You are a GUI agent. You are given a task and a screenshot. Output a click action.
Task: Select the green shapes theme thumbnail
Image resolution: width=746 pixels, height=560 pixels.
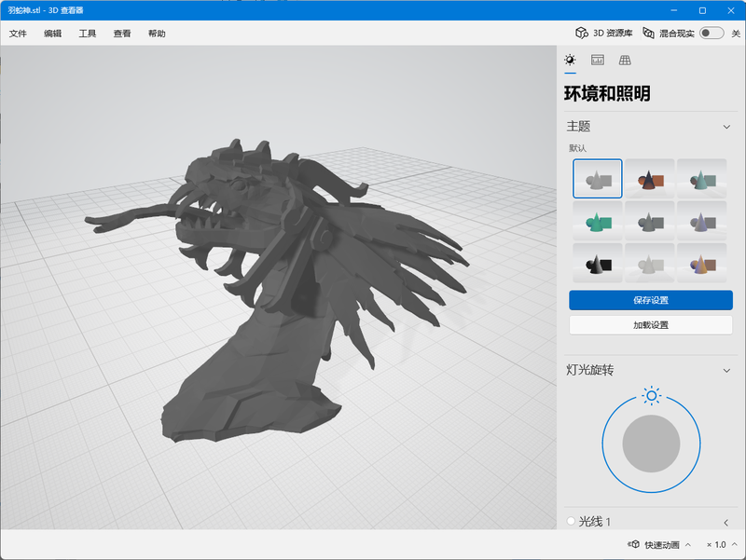click(x=598, y=221)
